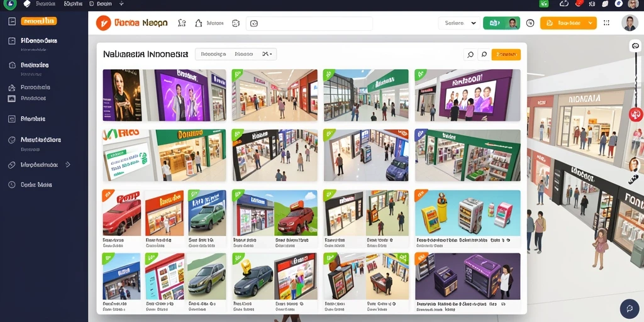Focus the wide search field in the header
Image resolution: width=644 pixels, height=322 pixels.
(x=309, y=23)
